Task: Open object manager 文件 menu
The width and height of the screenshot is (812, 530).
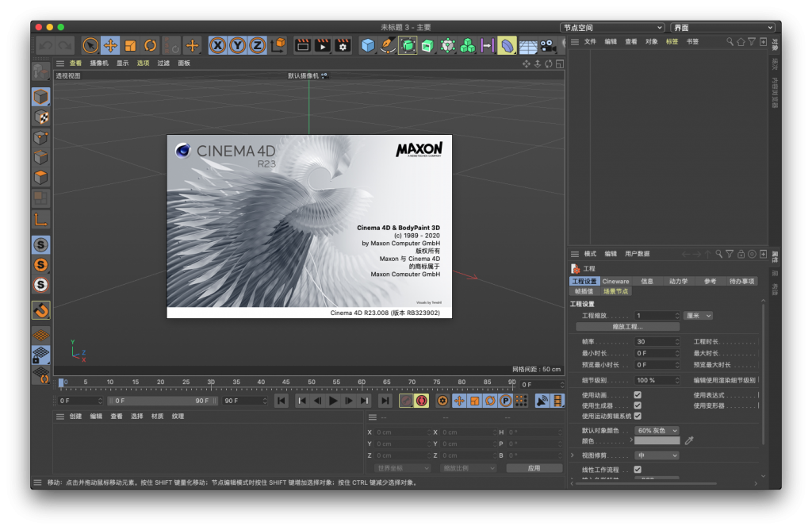Action: (x=590, y=41)
